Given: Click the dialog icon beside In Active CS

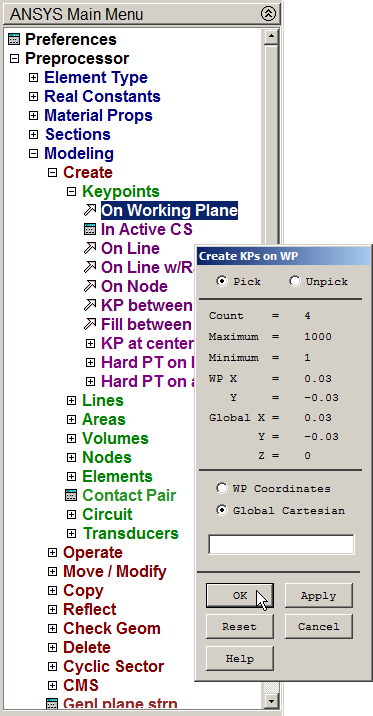Looking at the screenshot, I should click(90, 229).
